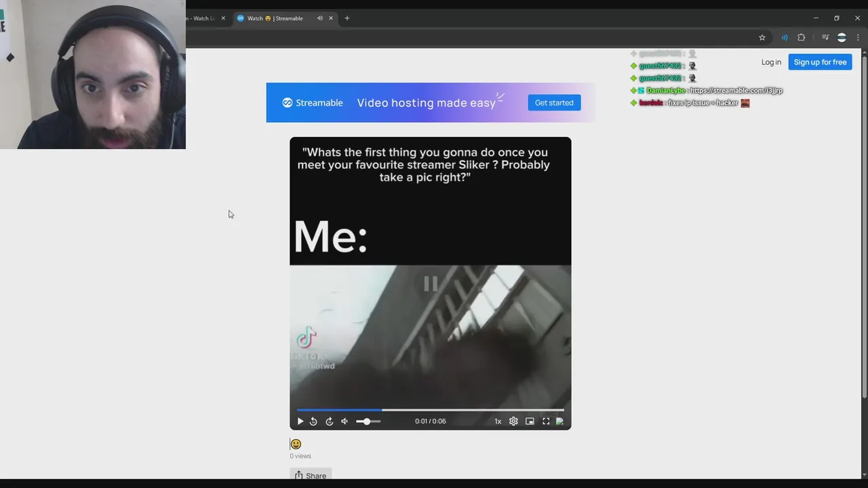Screen dimensions: 868x488
Task: Open Chrome three-dot menu
Action: [858, 37]
